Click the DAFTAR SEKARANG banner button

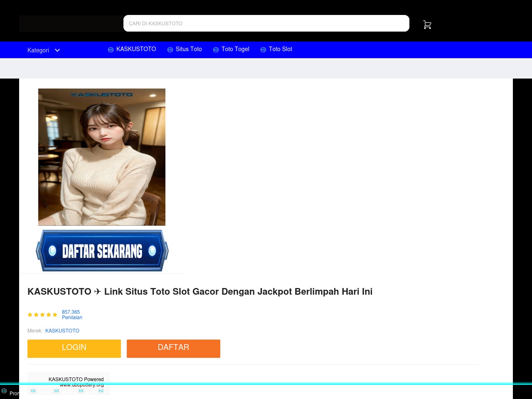(x=102, y=251)
